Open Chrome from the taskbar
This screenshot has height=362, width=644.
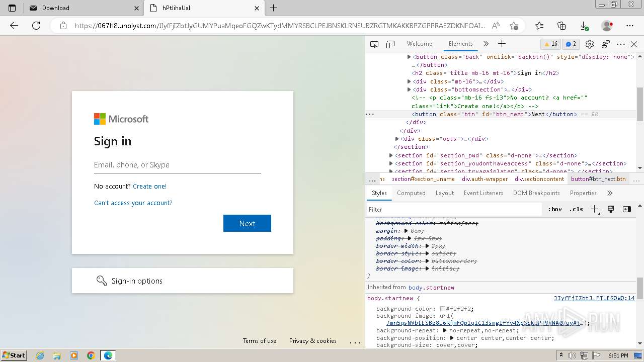[91, 355]
